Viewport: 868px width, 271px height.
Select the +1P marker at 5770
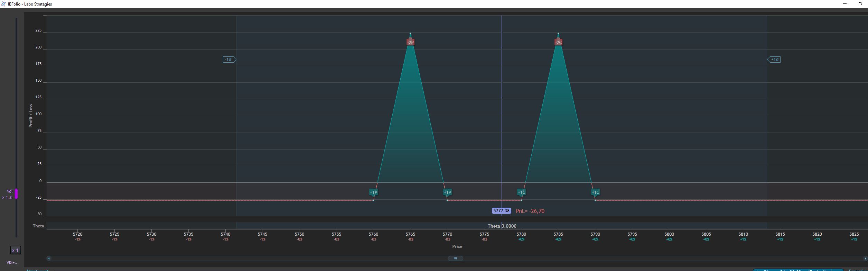click(x=447, y=192)
